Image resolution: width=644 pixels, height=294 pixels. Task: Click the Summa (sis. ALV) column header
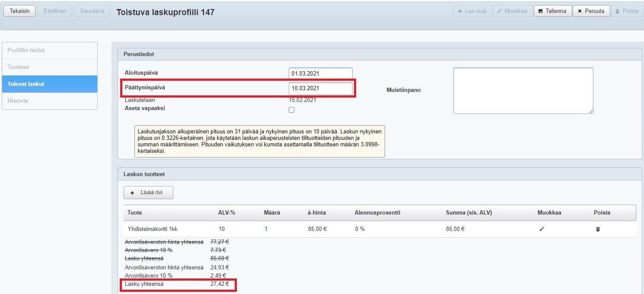(x=469, y=213)
